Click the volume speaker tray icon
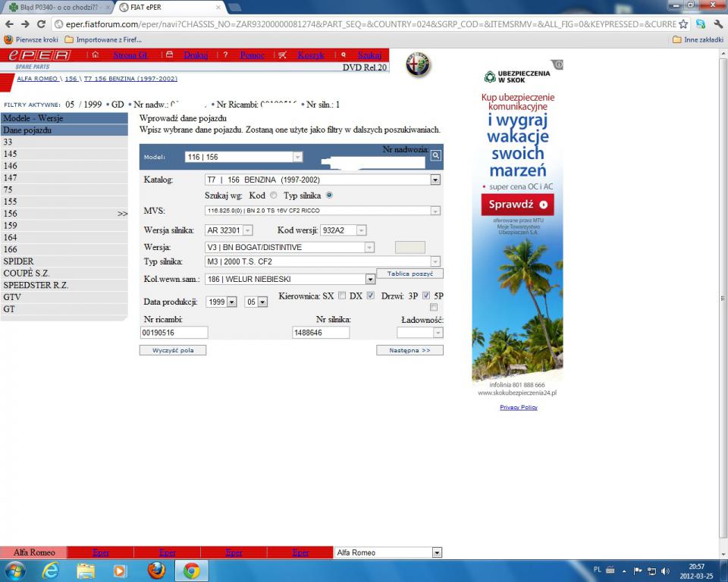Viewport: 728px width, 582px height. coord(665,571)
